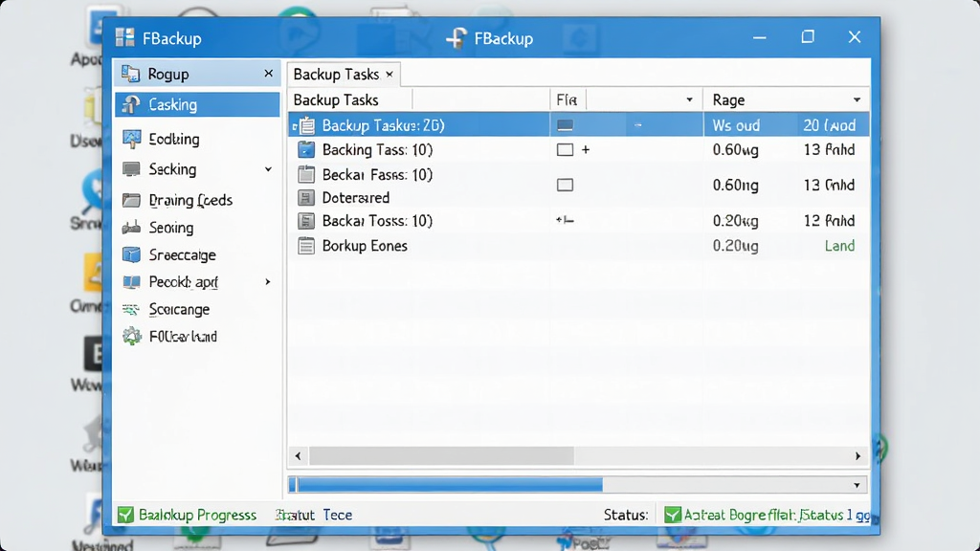This screenshot has width=980, height=551.
Task: Close the Backup Tasks tab
Action: pos(390,75)
